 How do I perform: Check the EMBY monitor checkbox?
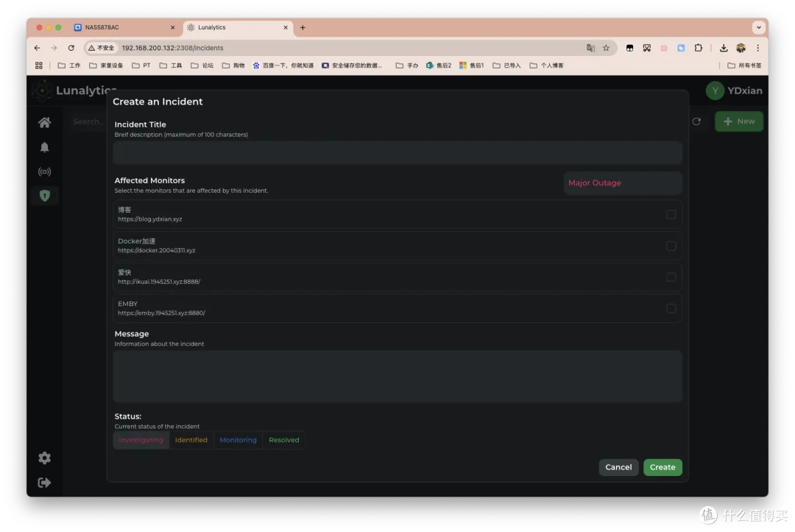coord(671,308)
